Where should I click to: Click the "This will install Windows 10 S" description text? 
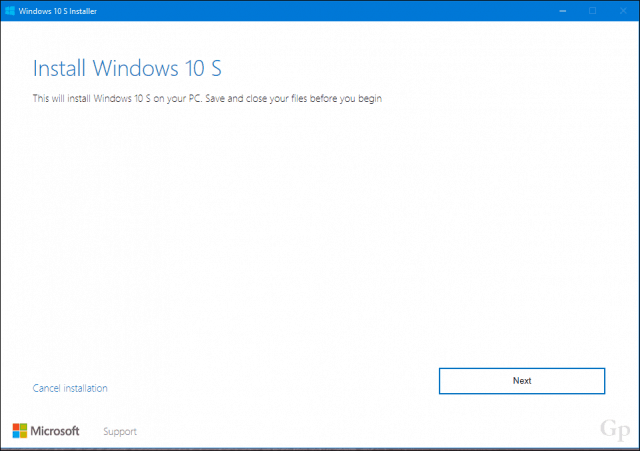pos(207,99)
